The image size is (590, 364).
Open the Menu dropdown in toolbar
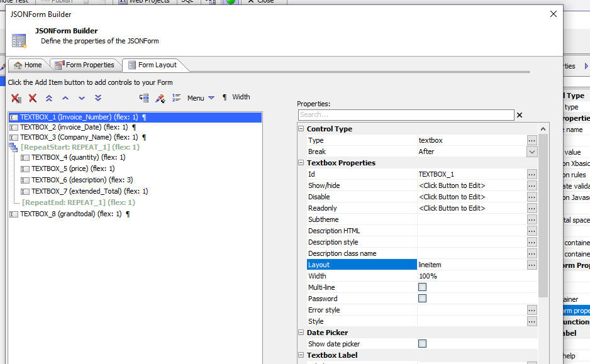[201, 98]
